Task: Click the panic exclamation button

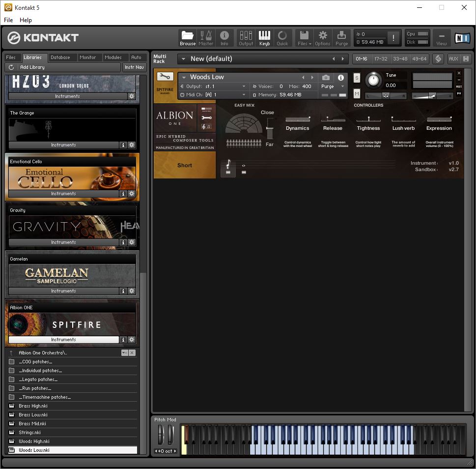Action: [x=393, y=38]
